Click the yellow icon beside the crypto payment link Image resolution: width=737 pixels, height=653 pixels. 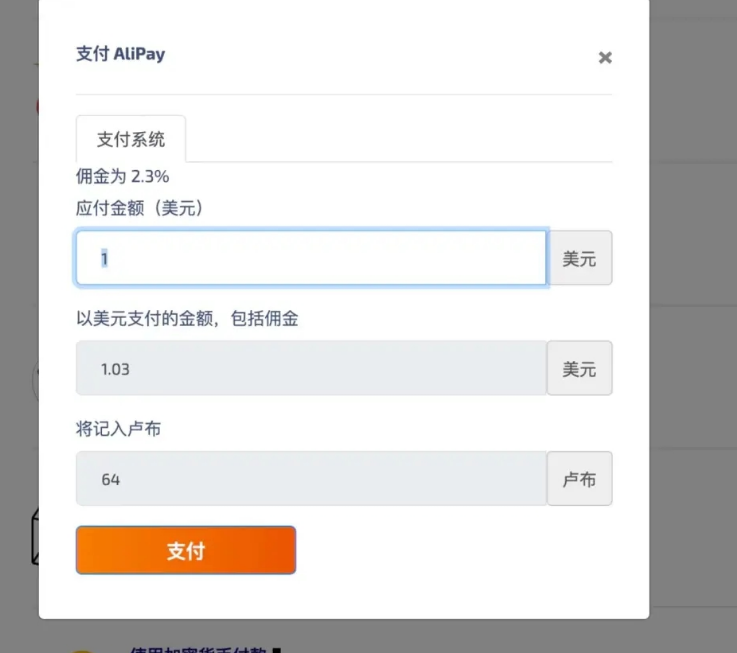(x=82, y=648)
